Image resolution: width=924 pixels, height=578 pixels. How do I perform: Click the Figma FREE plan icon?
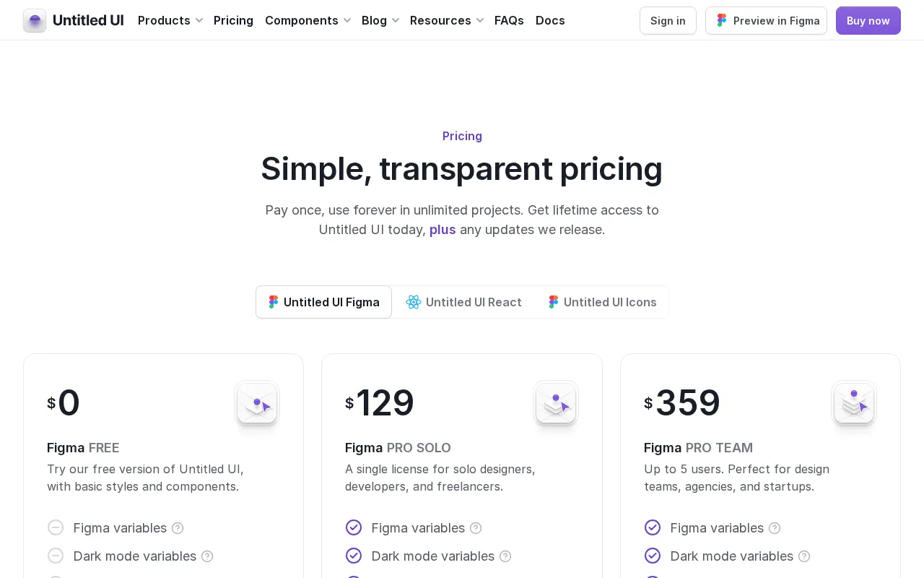(x=257, y=403)
